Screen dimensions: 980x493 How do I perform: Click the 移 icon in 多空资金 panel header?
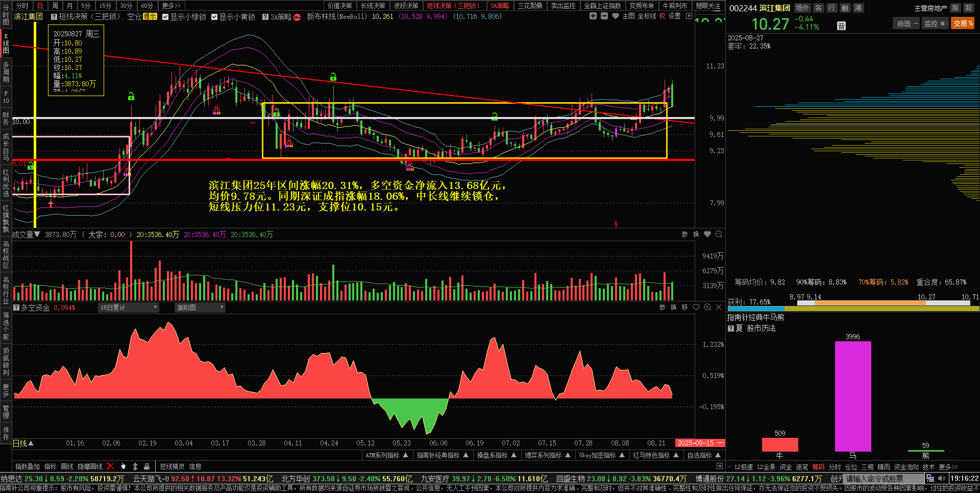tap(684, 307)
